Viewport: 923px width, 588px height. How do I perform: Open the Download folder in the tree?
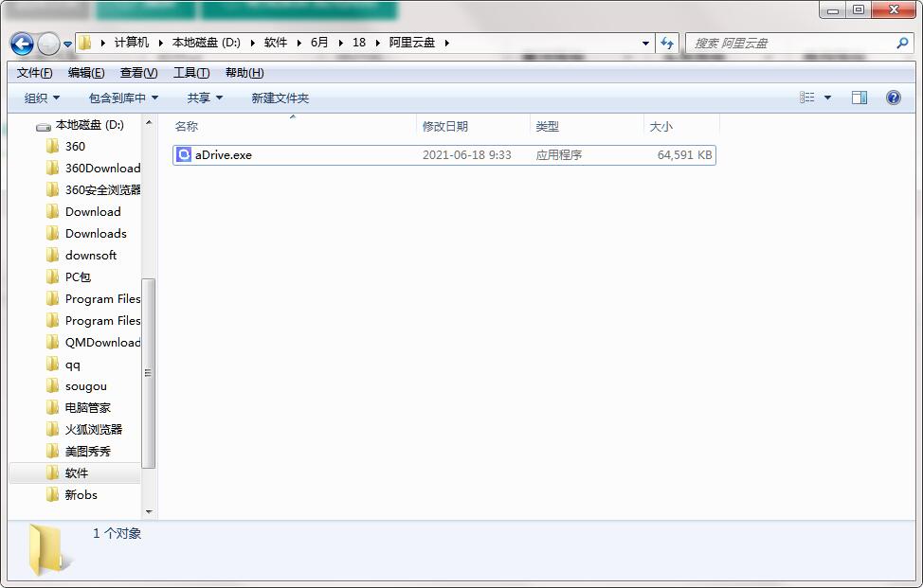point(93,212)
